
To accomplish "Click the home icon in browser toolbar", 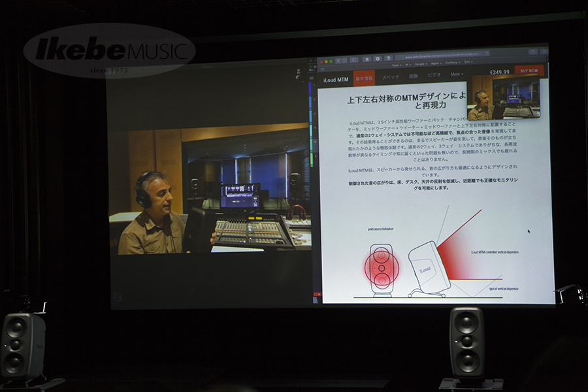I will [x=367, y=58].
